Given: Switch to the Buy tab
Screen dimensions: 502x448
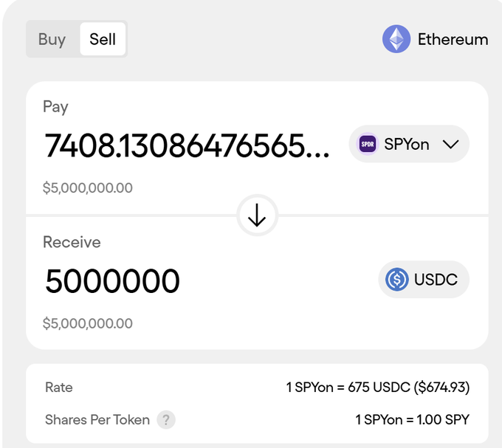Looking at the screenshot, I should coord(52,39).
